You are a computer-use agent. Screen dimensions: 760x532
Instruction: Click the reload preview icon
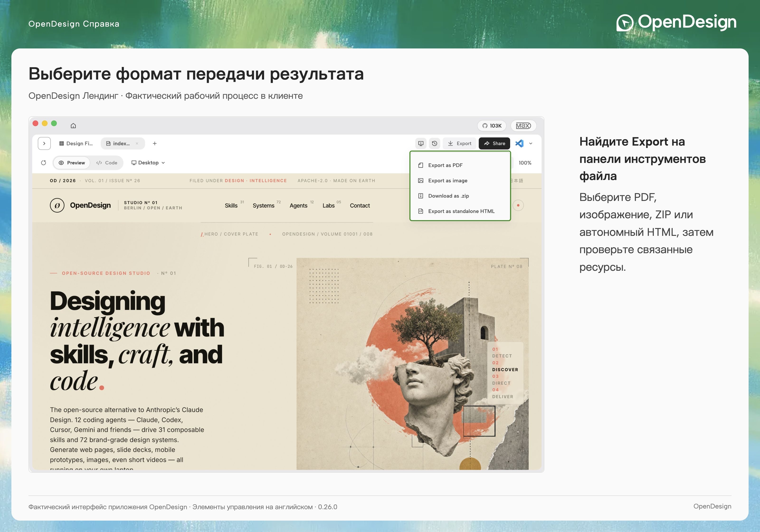pyautogui.click(x=43, y=162)
